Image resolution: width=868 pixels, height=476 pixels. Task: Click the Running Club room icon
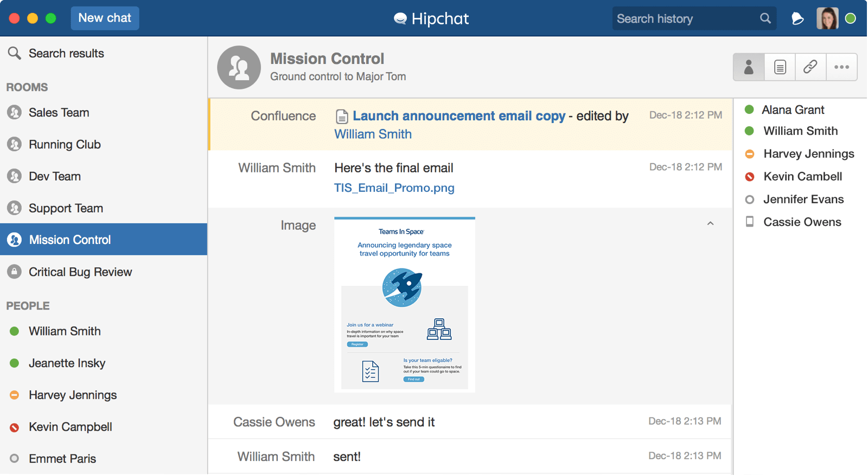(x=15, y=144)
